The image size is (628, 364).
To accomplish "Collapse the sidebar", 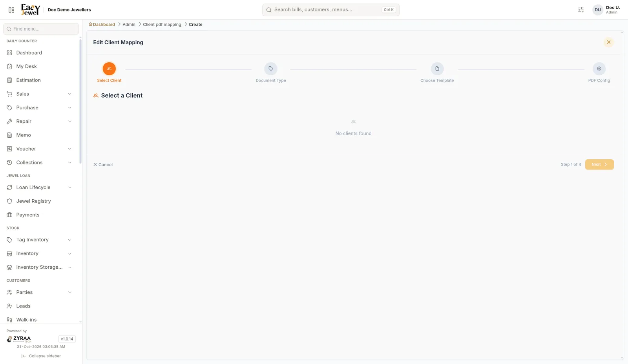I will (41, 356).
